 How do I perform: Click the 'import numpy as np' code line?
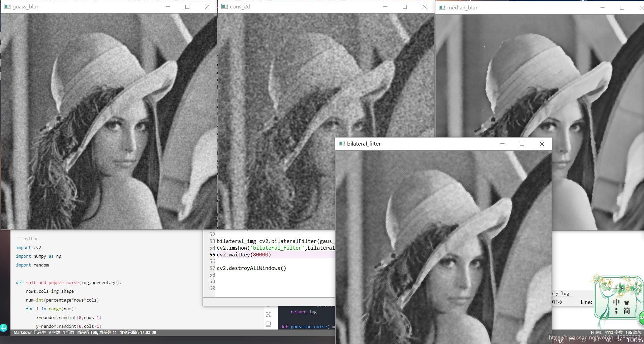38,256
